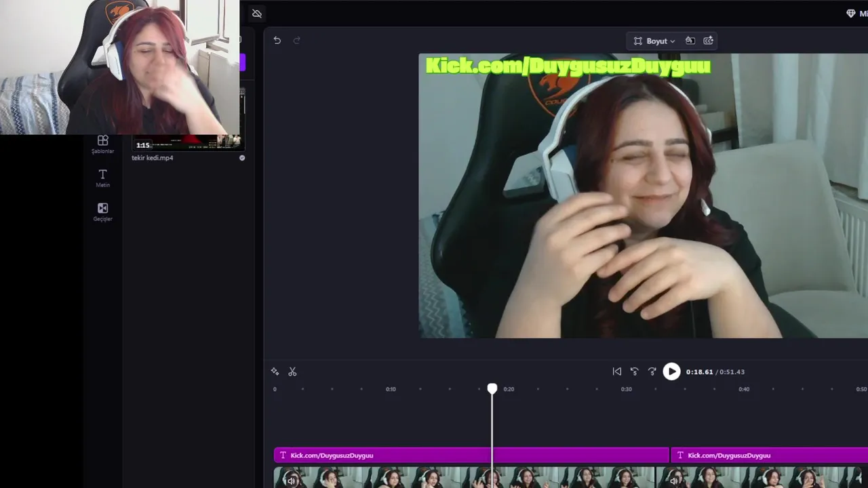Viewport: 868px width, 488px height.
Task: Click the video preview canvas
Action: click(644, 196)
